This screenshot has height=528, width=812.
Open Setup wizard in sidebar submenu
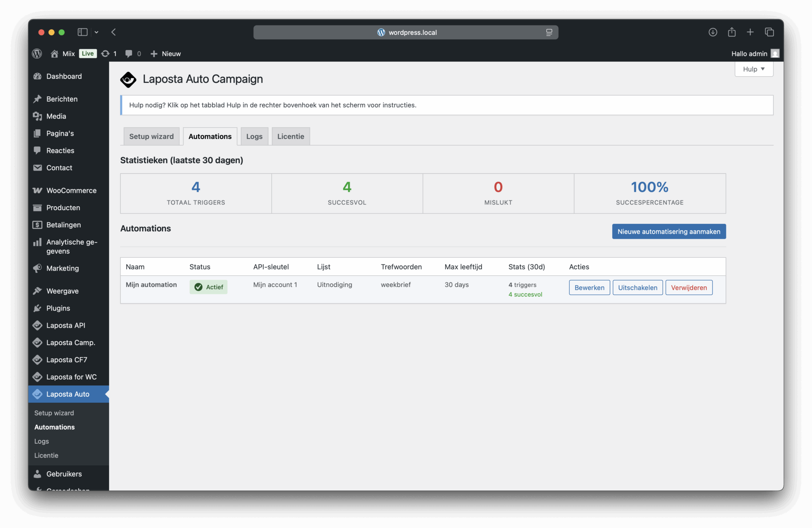click(x=54, y=413)
